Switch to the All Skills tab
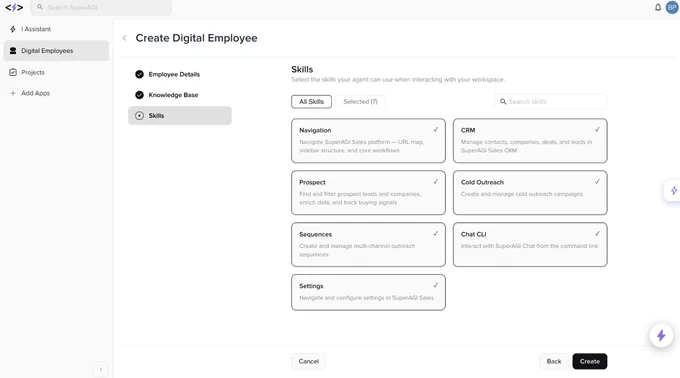Viewport: 680px width, 378px height. 311,101
